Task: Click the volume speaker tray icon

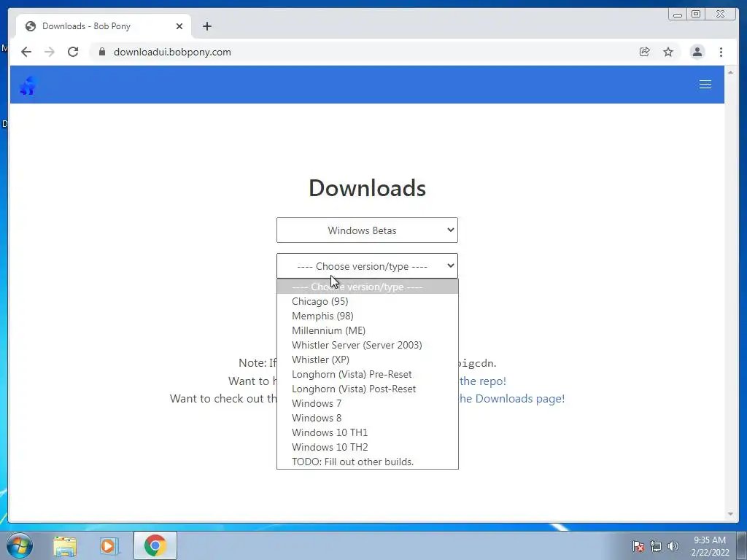Action: click(x=673, y=546)
